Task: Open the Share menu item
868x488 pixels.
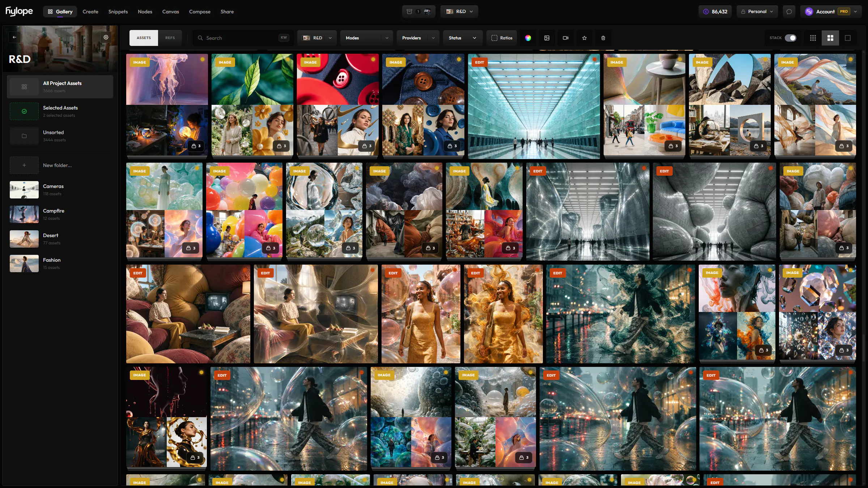Action: (227, 12)
